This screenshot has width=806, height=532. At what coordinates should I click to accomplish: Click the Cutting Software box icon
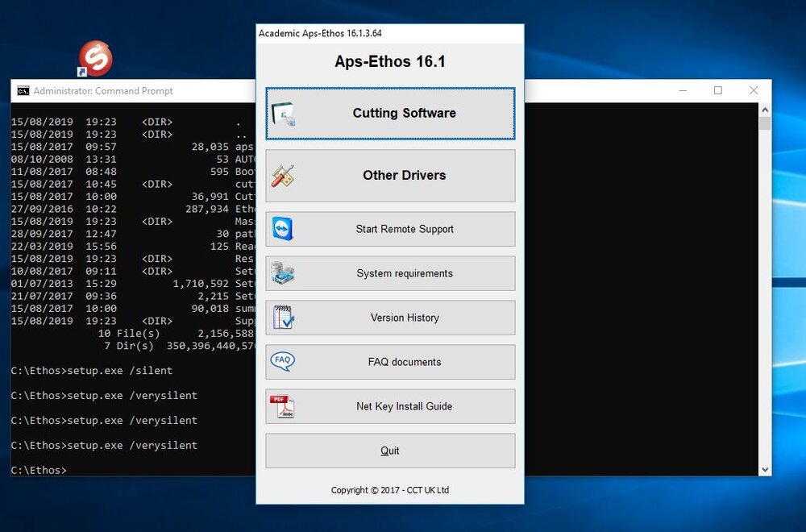(283, 114)
